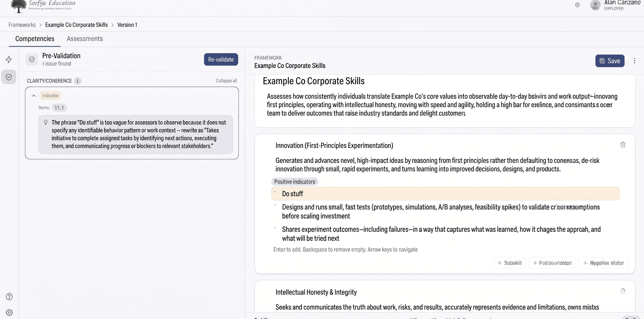Click the lightning bolt sidebar icon
The image size is (644, 319).
coord(9,60)
